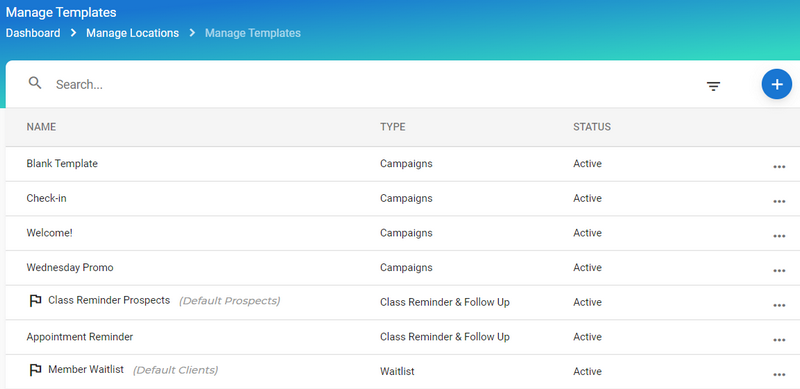This screenshot has width=800, height=389.
Task: Click Manage Templates breadcrumb item
Action: (253, 33)
